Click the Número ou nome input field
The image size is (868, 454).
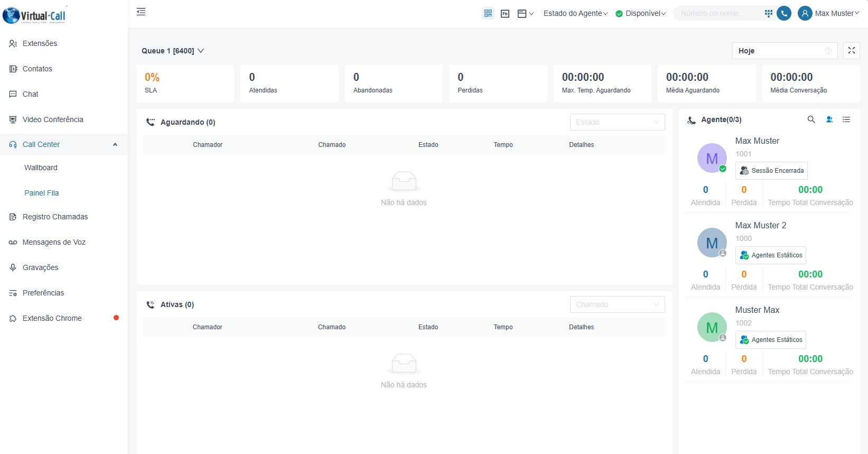point(718,13)
